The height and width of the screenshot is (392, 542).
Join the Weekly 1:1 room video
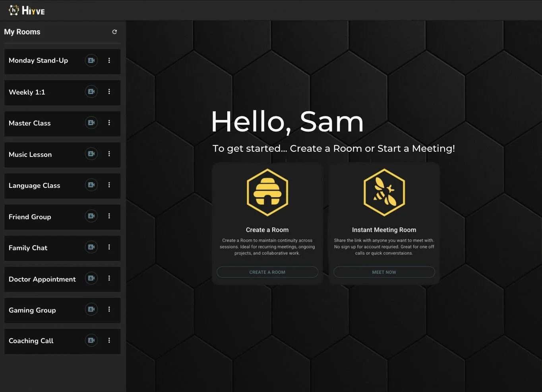click(x=91, y=92)
